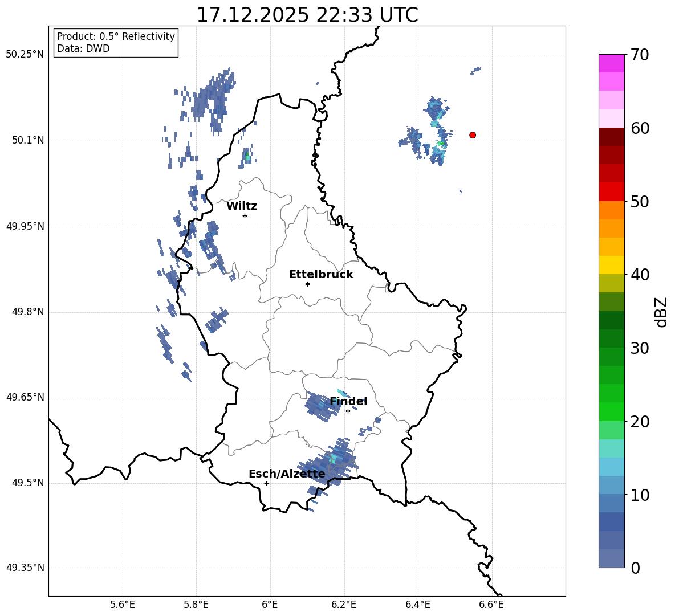
Task: Click the echo cluster west of the red dot
Action: pyautogui.click(x=426, y=131)
